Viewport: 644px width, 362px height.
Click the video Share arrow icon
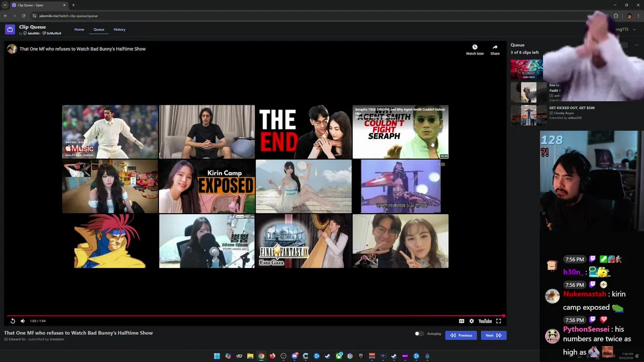coord(495,47)
